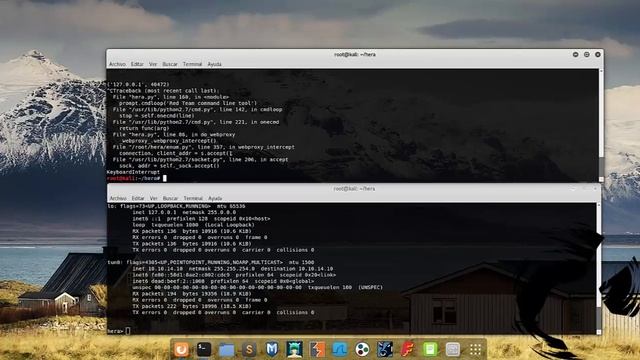Open Terminal menu in top terminal window

[192, 64]
